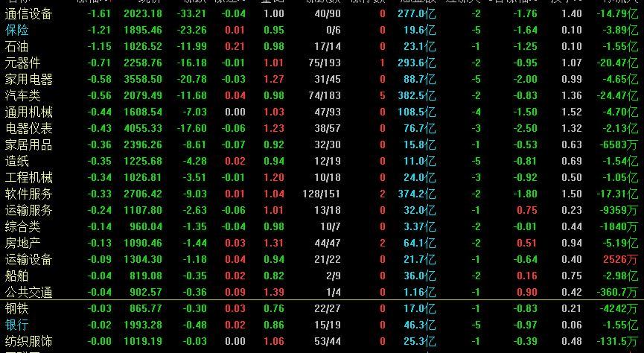Open the 银行 sector name
644x353 pixels.
[x=17, y=325]
